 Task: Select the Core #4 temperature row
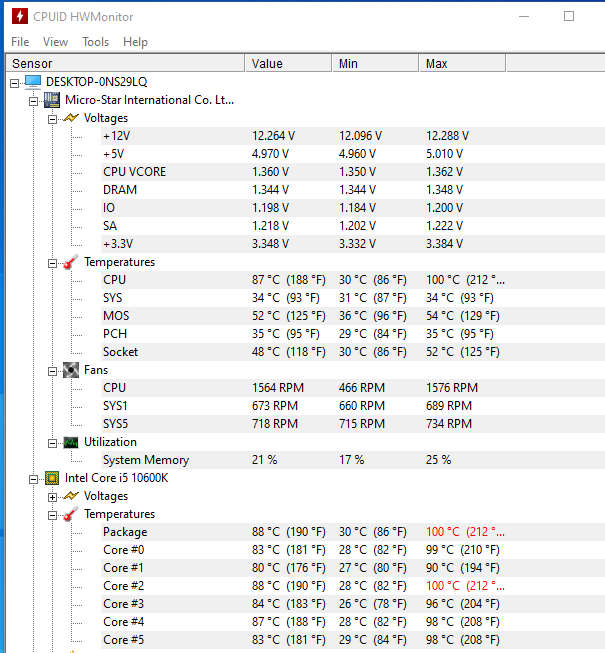tap(353, 622)
